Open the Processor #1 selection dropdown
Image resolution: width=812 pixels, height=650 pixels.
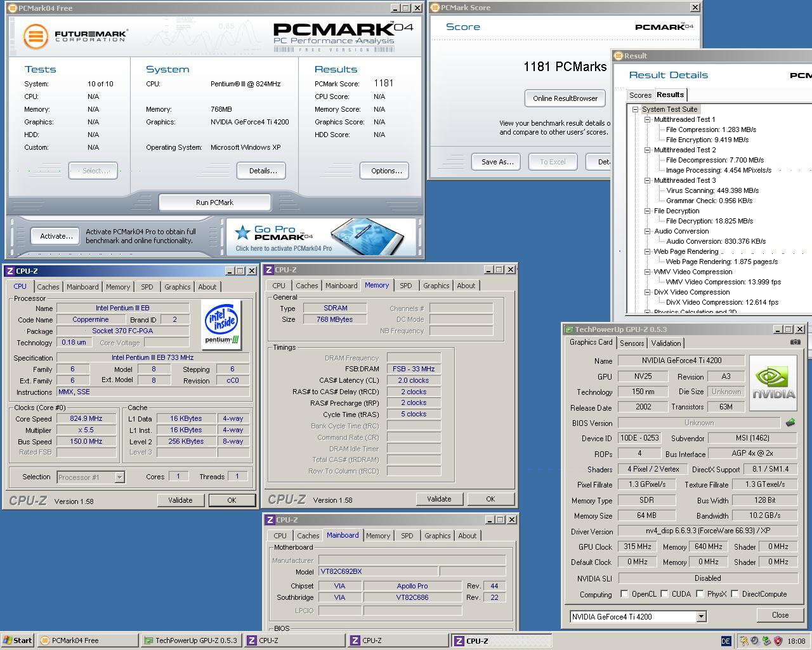coord(119,477)
